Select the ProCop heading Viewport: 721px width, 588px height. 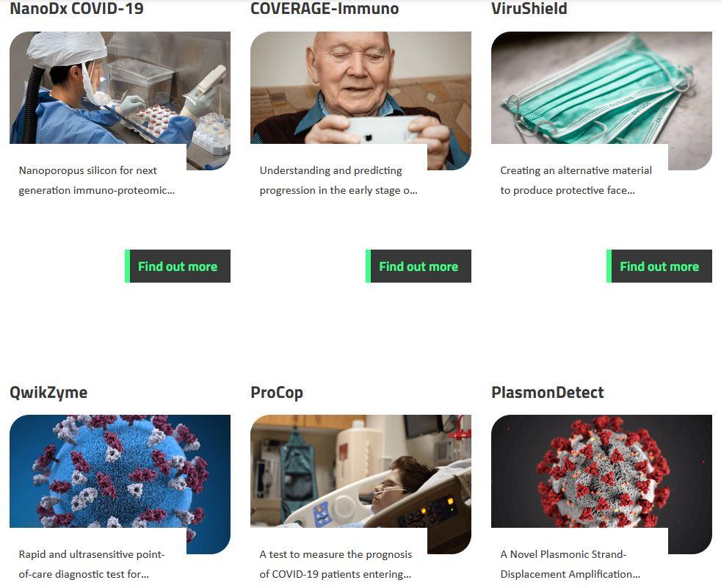pos(277,393)
